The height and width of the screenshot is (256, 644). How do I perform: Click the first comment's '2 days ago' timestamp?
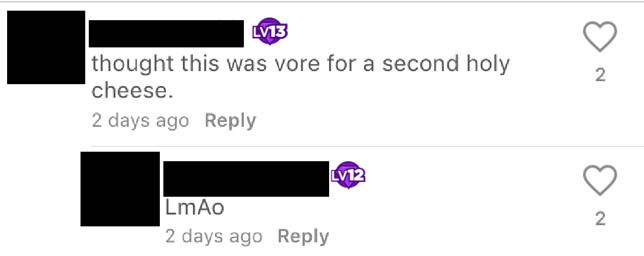tap(140, 121)
